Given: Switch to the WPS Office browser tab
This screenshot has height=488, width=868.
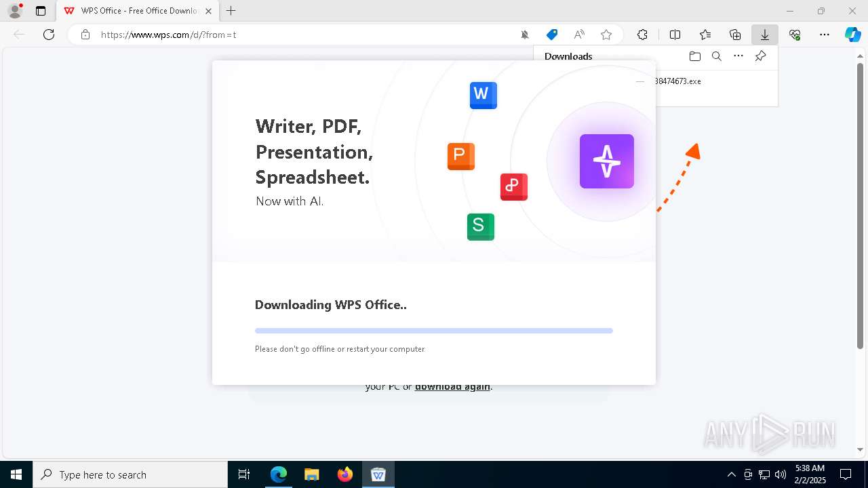Looking at the screenshot, I should [x=138, y=11].
